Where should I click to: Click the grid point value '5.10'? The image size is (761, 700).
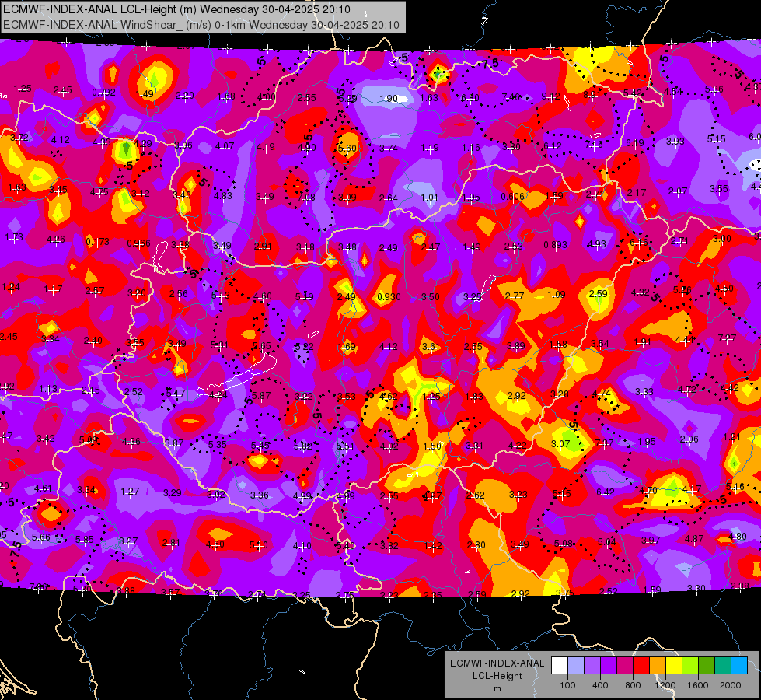point(258,545)
